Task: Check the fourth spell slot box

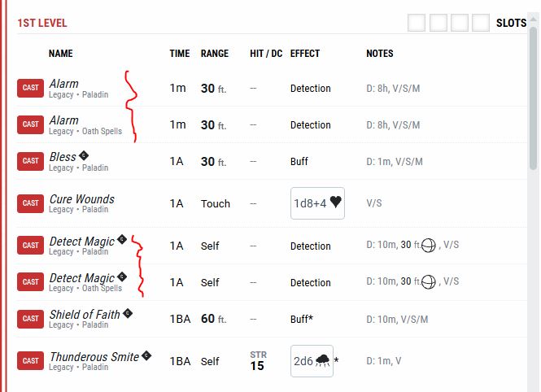Action: 481,23
